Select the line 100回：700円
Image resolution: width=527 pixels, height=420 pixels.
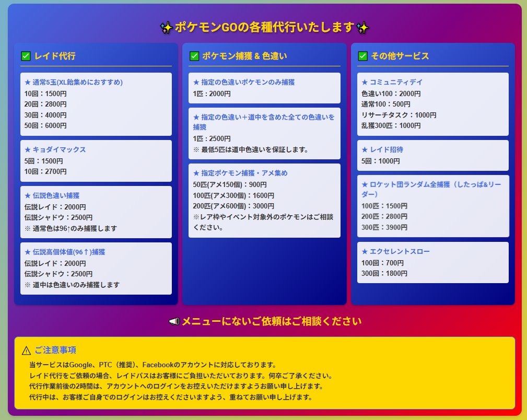point(383,263)
